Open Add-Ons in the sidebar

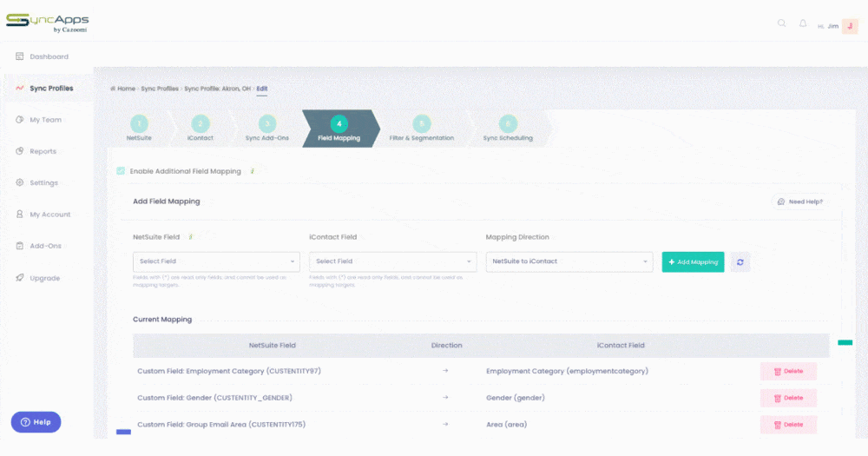(x=45, y=246)
